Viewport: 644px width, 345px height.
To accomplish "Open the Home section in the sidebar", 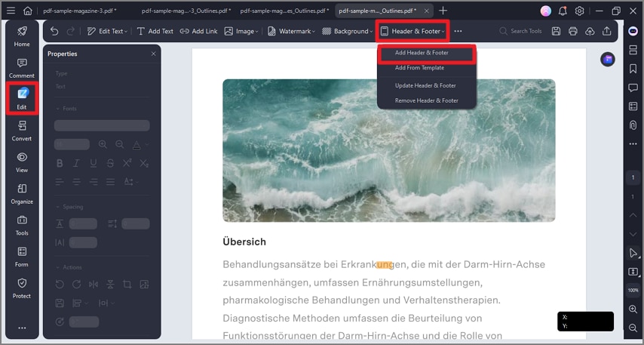I will click(x=22, y=36).
